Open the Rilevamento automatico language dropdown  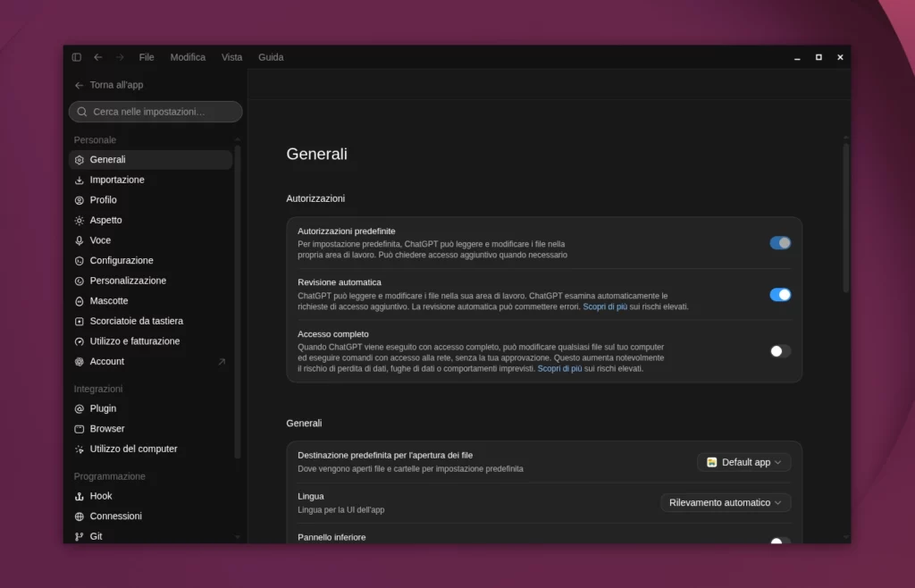click(x=726, y=502)
